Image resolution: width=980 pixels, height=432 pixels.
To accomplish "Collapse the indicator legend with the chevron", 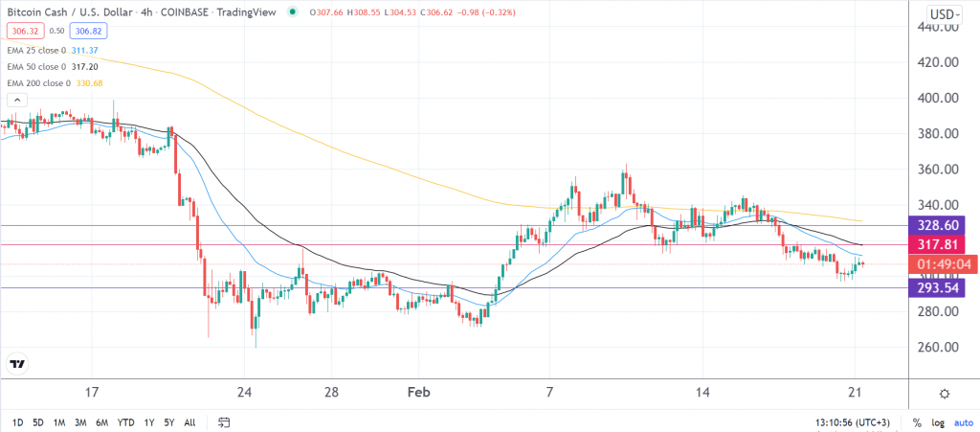I will 17,100.
